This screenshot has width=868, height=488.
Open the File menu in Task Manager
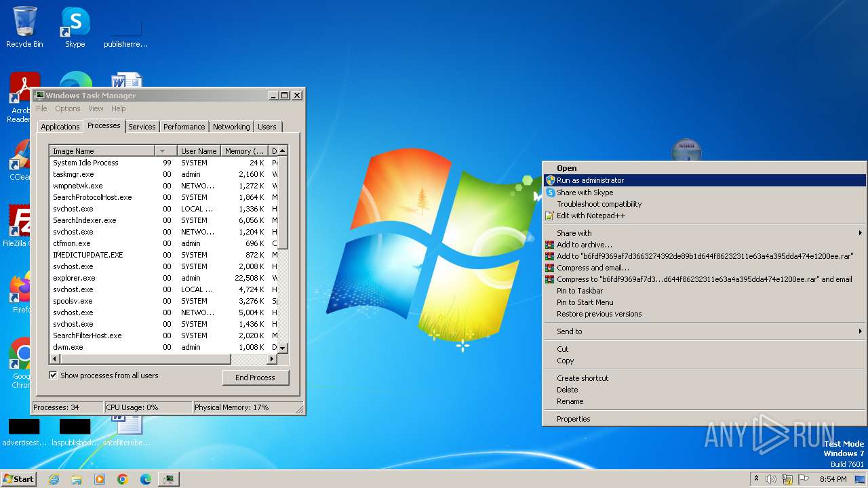(x=41, y=108)
